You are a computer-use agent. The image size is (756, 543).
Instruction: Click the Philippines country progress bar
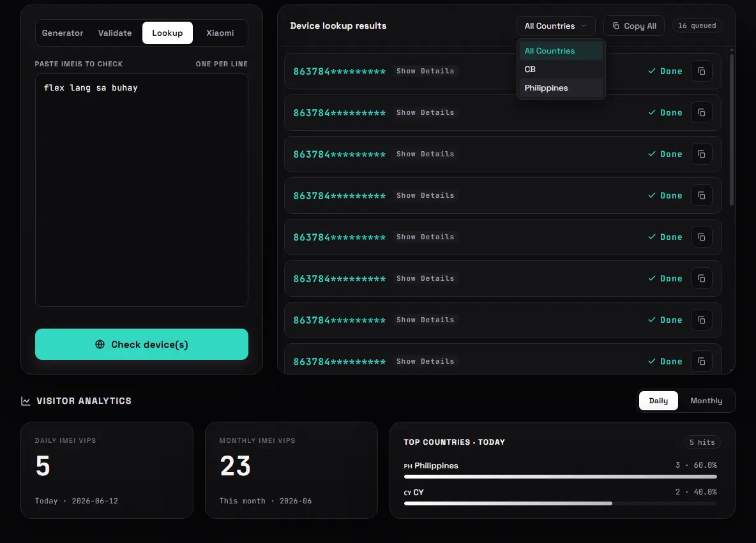(560, 477)
